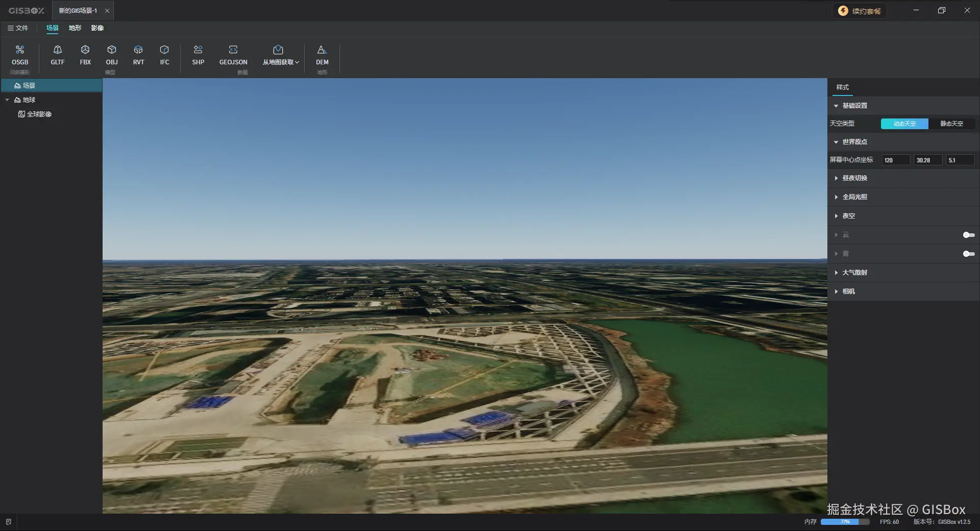Click the first 屏幕中心点坐标 field showing 120

pyautogui.click(x=895, y=160)
